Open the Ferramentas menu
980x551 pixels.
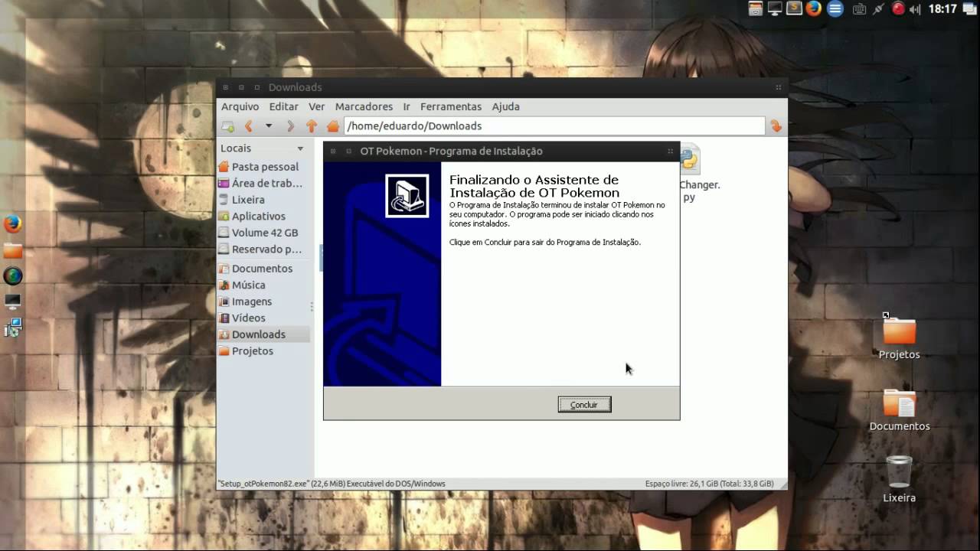(451, 106)
